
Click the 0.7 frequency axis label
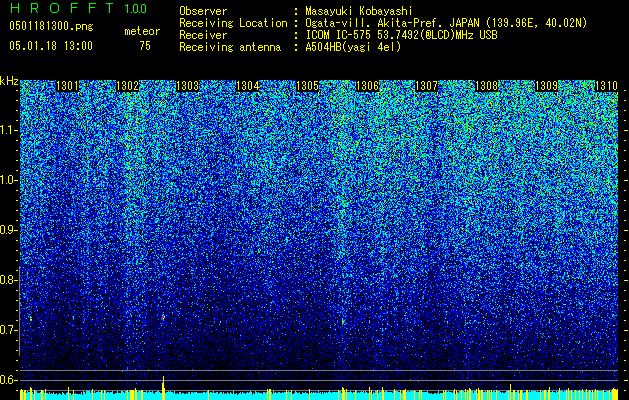[7, 330]
